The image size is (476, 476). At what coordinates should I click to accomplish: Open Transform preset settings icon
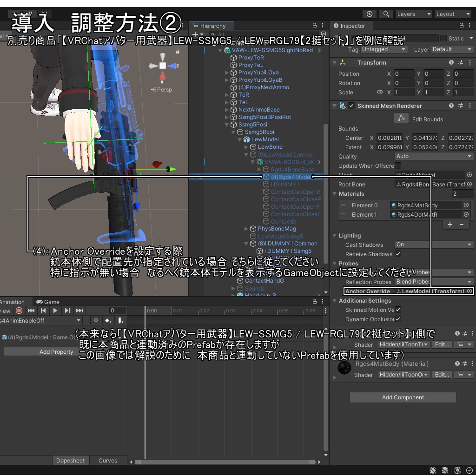tap(461, 62)
